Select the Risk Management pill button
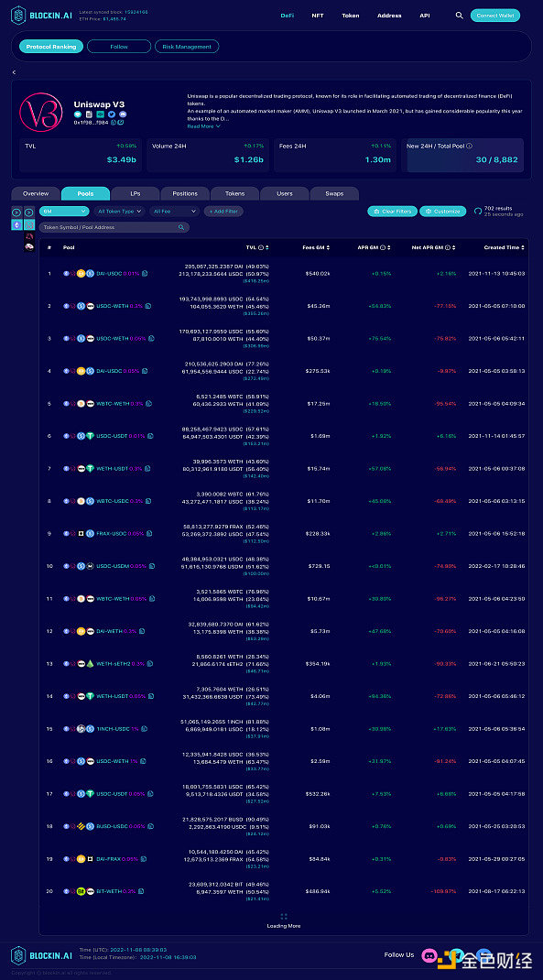Screen dimensions: 543x980 coord(187,46)
